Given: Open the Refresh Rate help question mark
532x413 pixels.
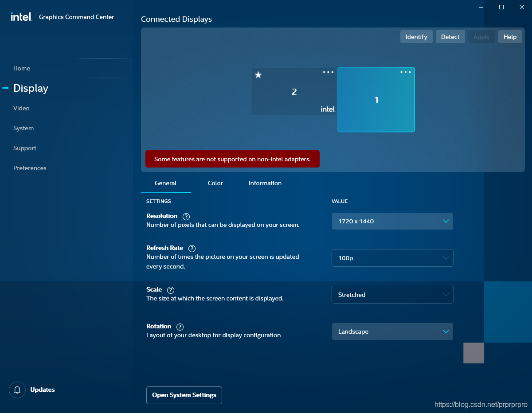Looking at the screenshot, I should (x=192, y=249).
